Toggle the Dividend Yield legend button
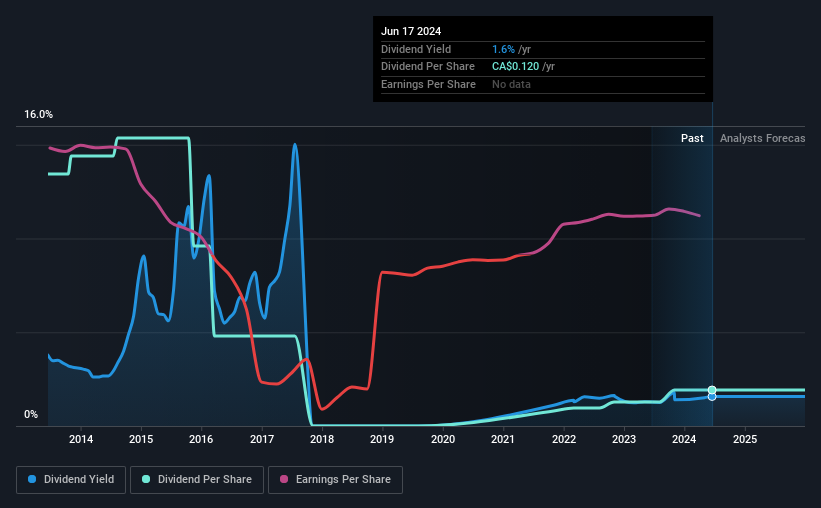Viewport: 821px width, 508px height. (71, 480)
